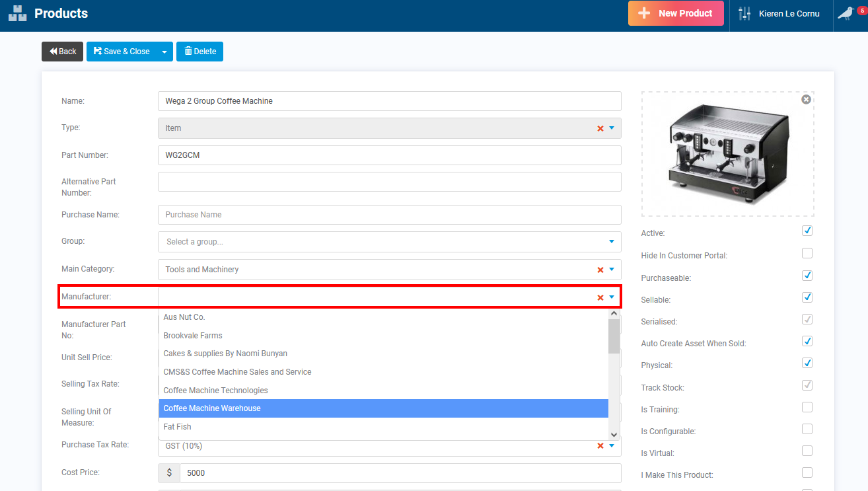The image size is (868, 491).
Task: Choose Cakes & supplies By Naomi Bunyan
Action: coord(383,354)
